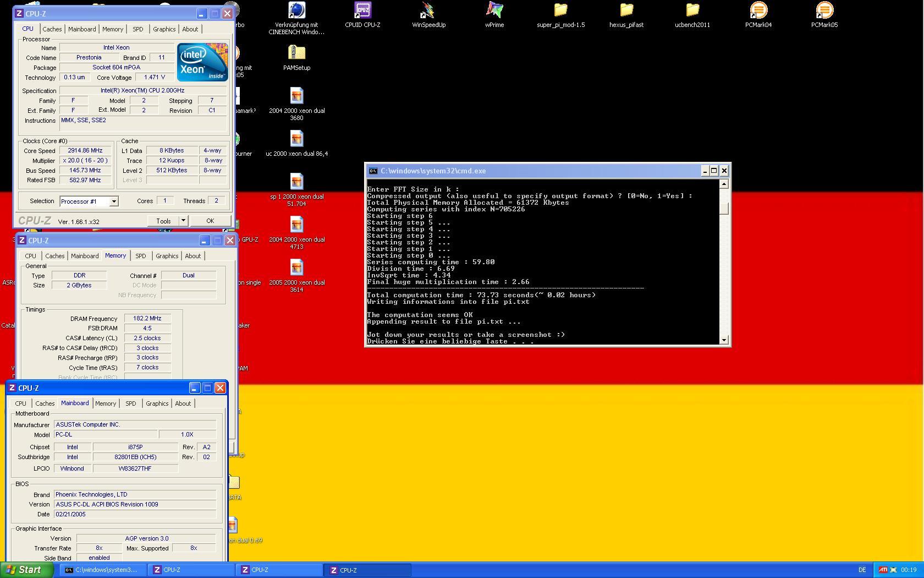This screenshot has height=578, width=924.
Task: Select CPU tab in memory CPU-Z window
Action: [31, 256]
